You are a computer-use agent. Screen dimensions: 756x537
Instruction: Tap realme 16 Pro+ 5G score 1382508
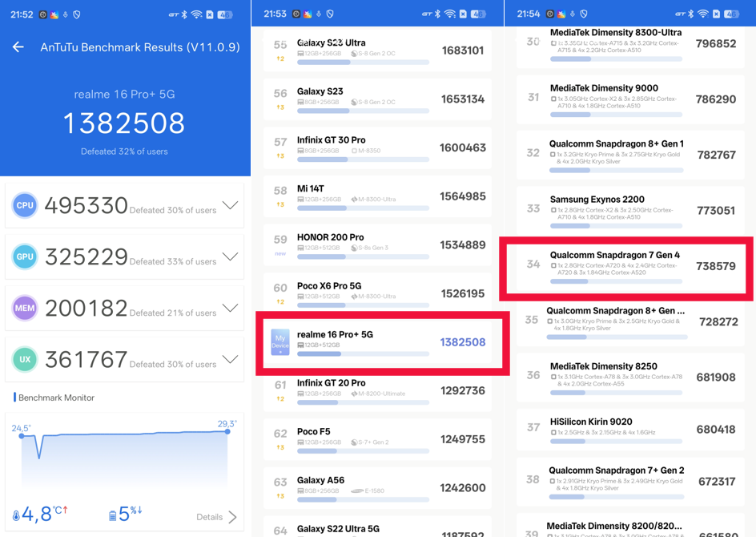462,342
